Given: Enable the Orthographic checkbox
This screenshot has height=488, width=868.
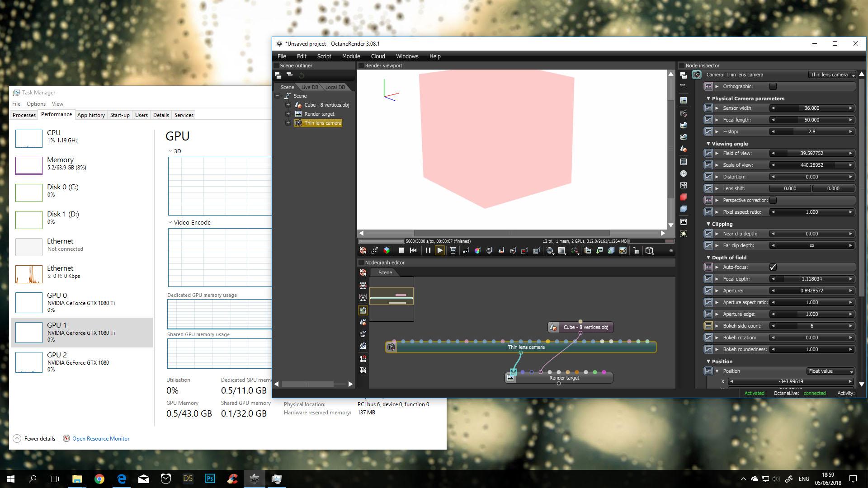Looking at the screenshot, I should [x=773, y=86].
